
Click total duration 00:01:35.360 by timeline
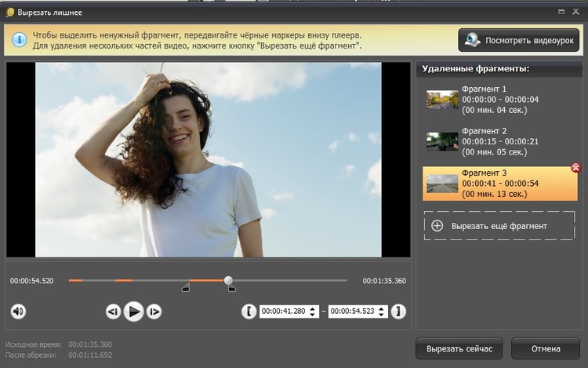tap(384, 281)
